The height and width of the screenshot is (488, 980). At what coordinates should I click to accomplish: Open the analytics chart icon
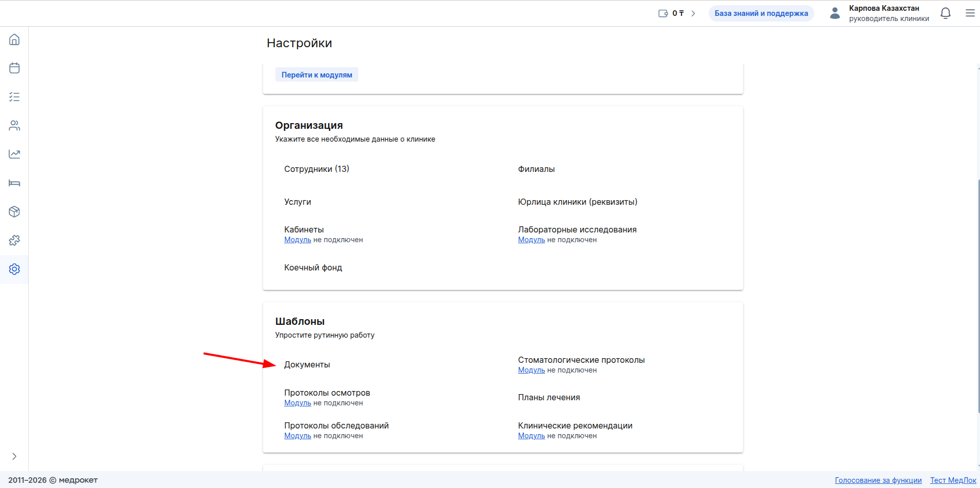pyautogui.click(x=14, y=154)
